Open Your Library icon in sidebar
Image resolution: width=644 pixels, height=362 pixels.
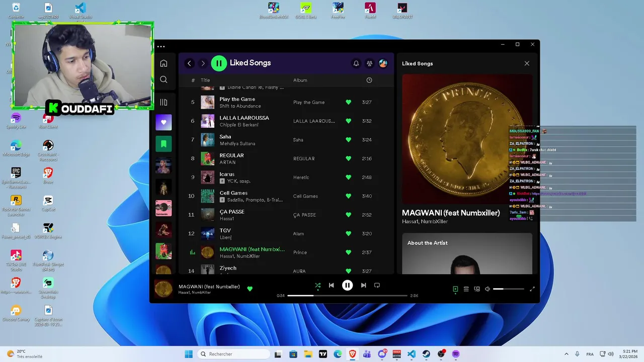(x=164, y=103)
